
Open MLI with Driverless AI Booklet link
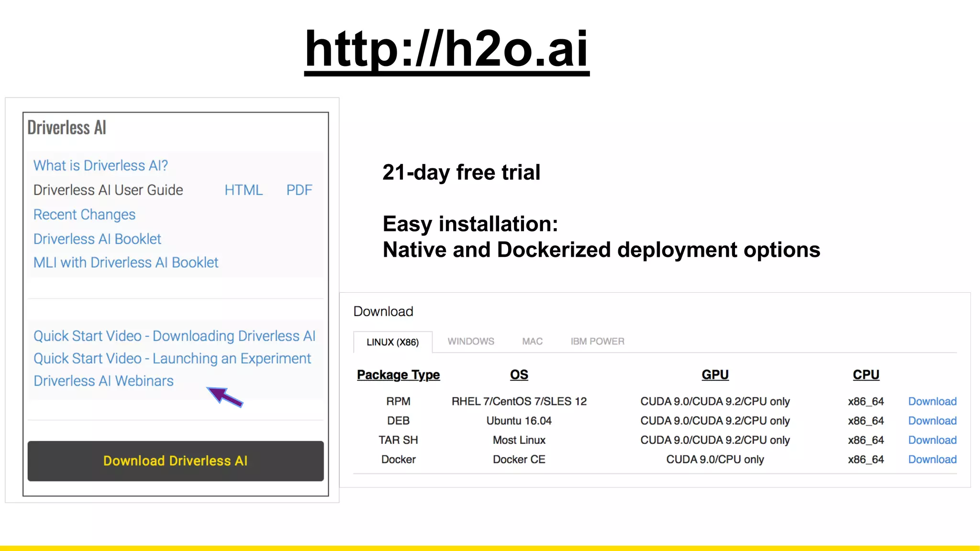(126, 262)
